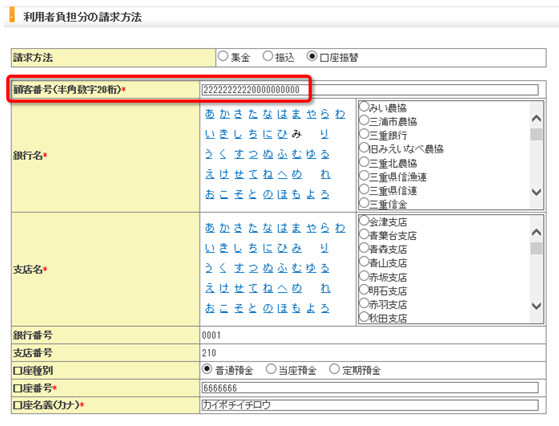The width and height of the screenshot is (559, 426).
Task: Filter branches by kana ま
Action: pyautogui.click(x=296, y=227)
